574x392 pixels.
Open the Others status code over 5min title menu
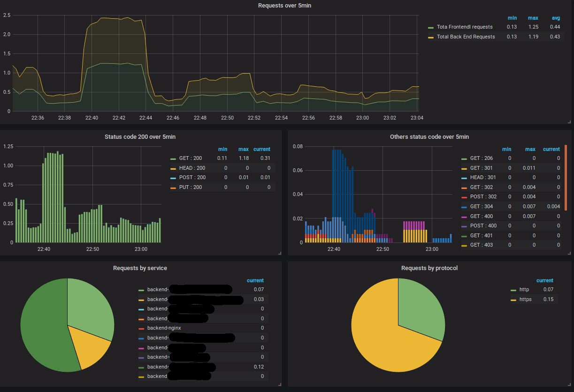click(429, 137)
